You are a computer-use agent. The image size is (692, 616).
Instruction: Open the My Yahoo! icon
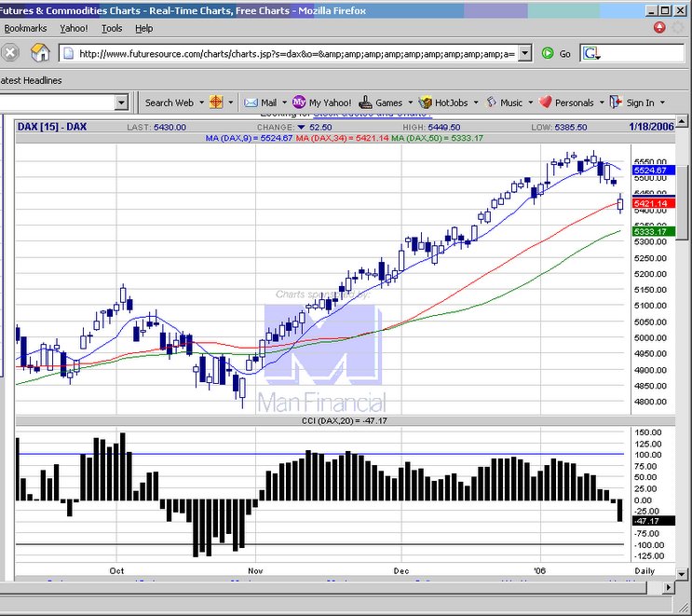click(299, 103)
